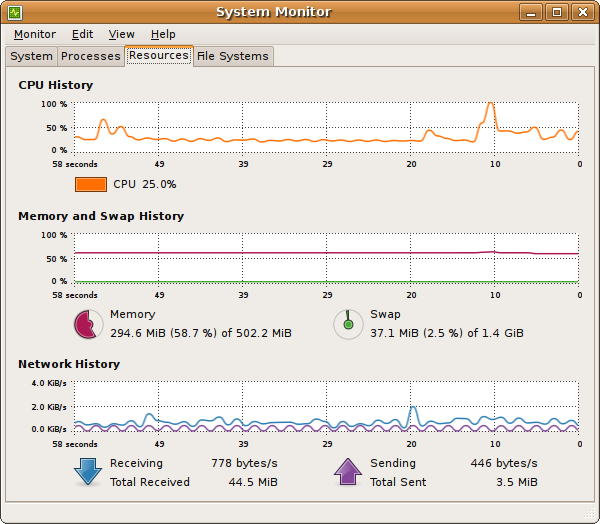600x524 pixels.
Task: Close the System Monitor window
Action: point(583,13)
